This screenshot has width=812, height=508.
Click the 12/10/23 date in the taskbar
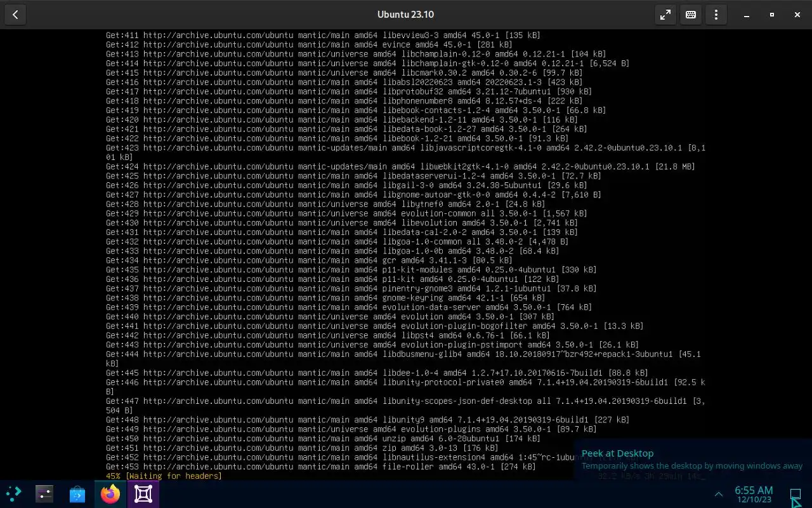click(754, 500)
